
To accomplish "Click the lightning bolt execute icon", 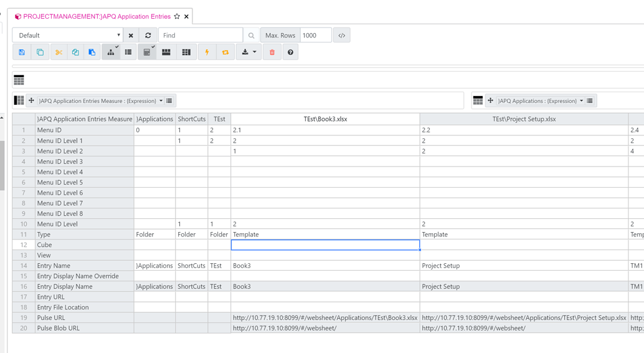I will pyautogui.click(x=207, y=52).
